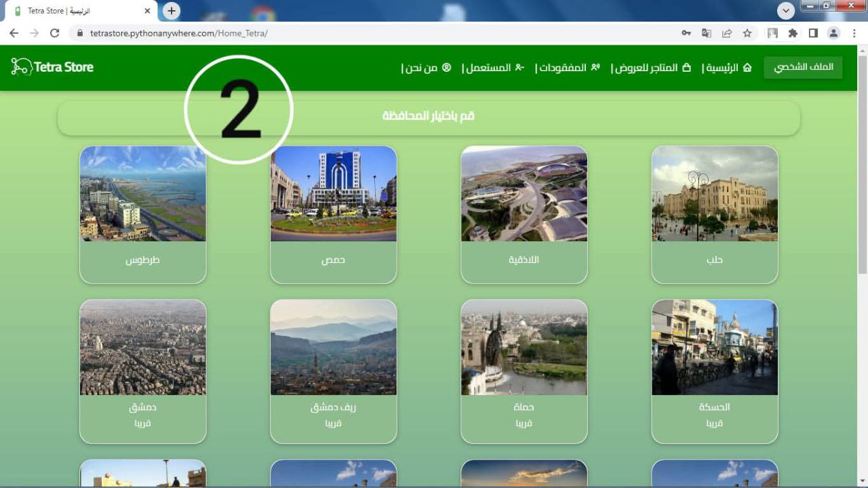
Task: Click the طرطوس card label
Action: click(x=143, y=260)
